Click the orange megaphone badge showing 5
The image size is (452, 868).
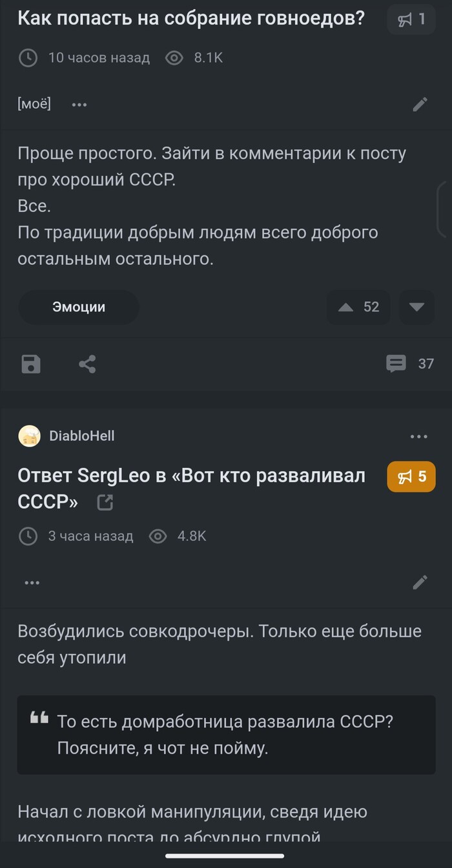411,476
